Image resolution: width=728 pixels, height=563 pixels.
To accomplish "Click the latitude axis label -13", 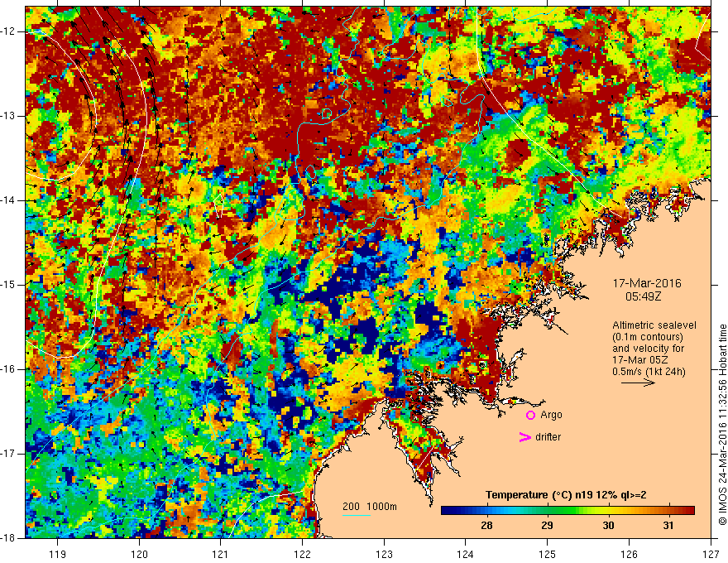I will tap(8, 116).
